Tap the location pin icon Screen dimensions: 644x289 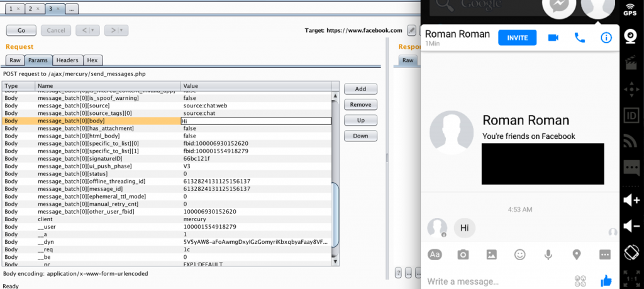(x=577, y=254)
